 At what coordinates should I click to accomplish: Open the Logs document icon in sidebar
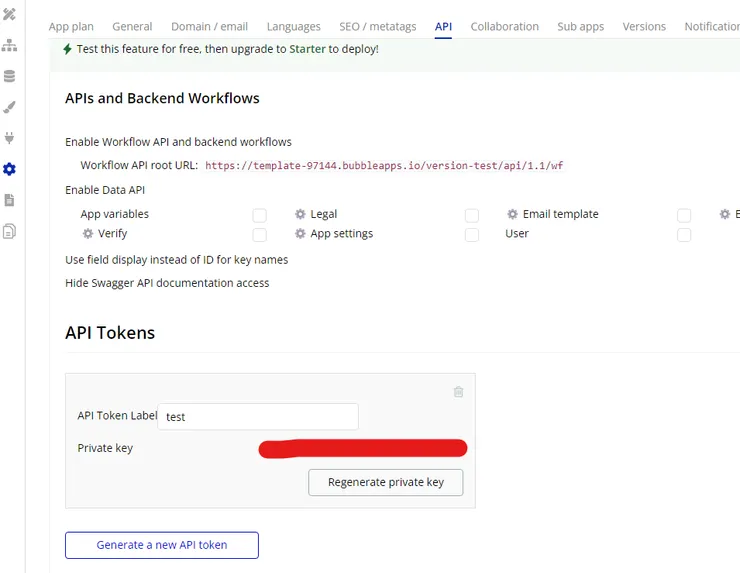click(x=10, y=200)
